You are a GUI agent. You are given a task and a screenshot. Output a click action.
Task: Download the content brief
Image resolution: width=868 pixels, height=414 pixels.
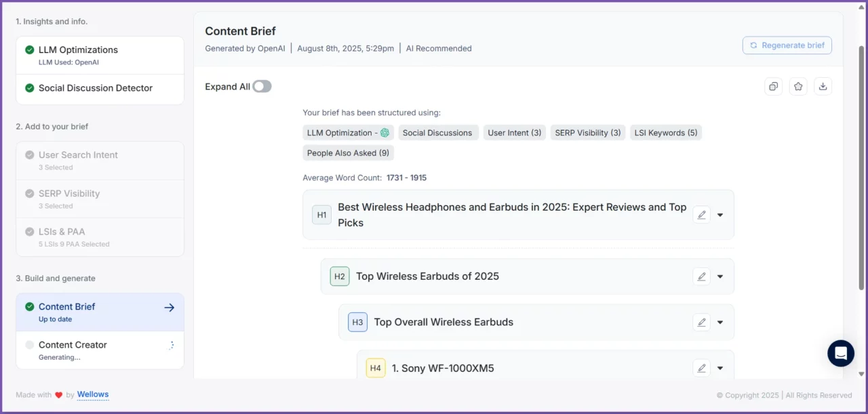click(823, 86)
